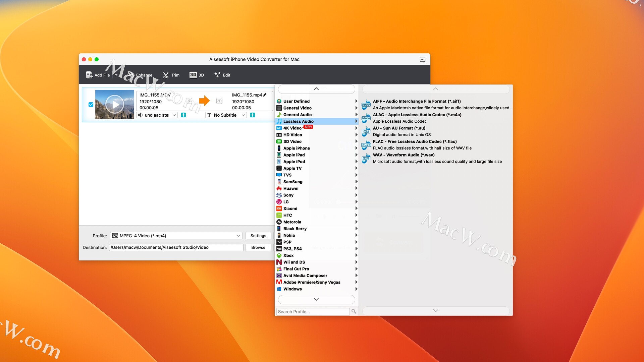Uncheck the IMG_1155.MOV file checkbox
Screen dimensions: 644x362
91,105
